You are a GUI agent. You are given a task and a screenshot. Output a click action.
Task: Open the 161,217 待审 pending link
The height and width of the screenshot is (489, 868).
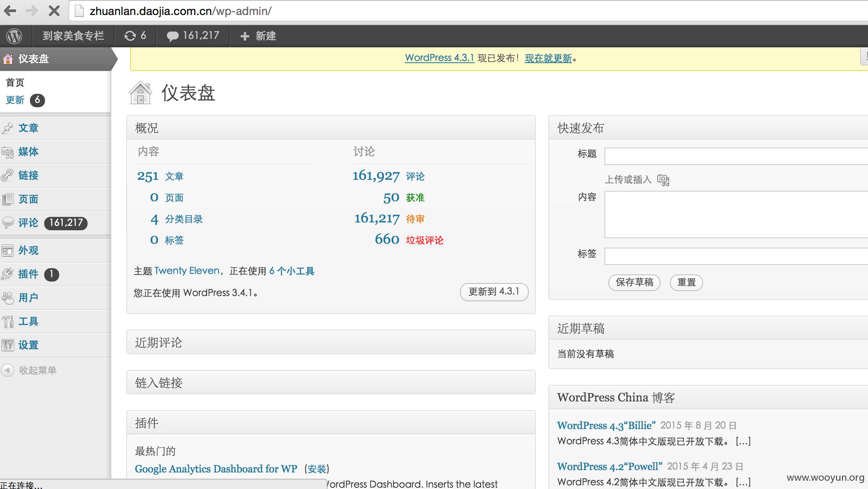pyautogui.click(x=389, y=218)
